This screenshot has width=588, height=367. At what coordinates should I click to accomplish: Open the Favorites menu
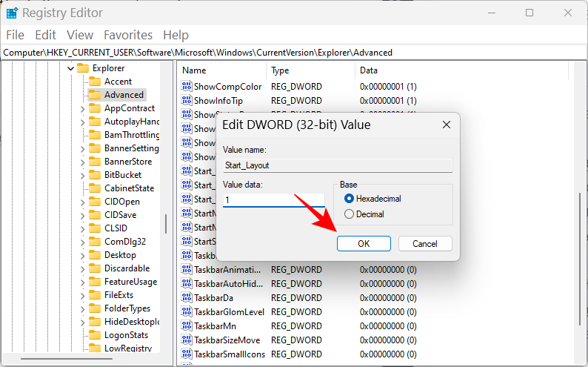(127, 35)
